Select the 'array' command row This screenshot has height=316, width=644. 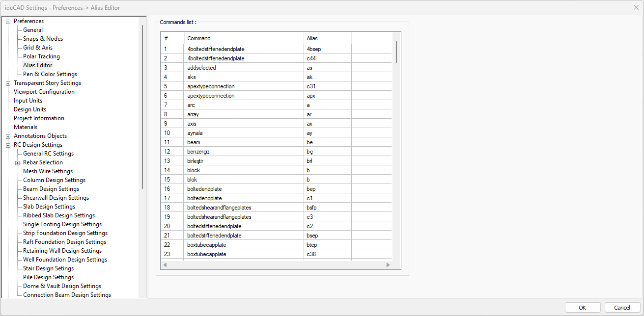click(277, 114)
